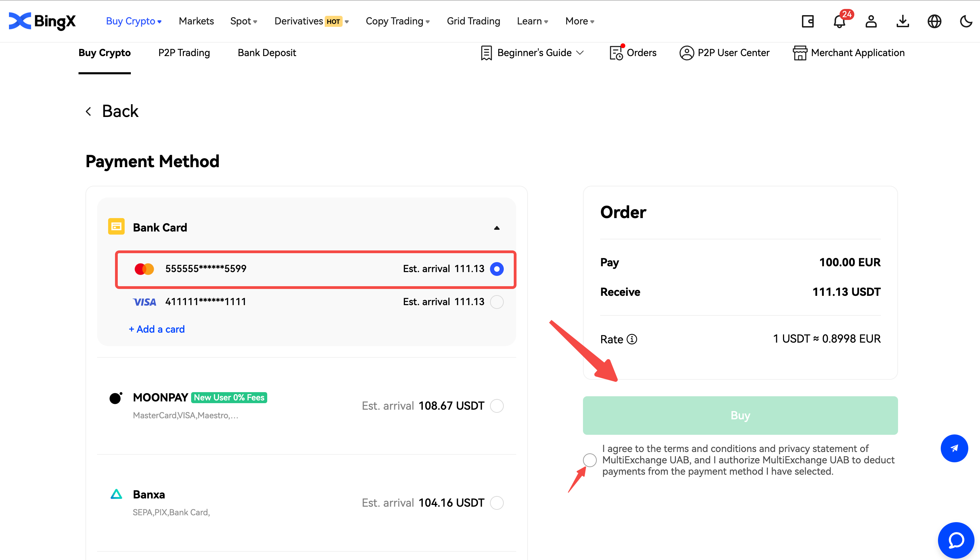Click the download app icon
The width and height of the screenshot is (980, 560).
(x=902, y=21)
